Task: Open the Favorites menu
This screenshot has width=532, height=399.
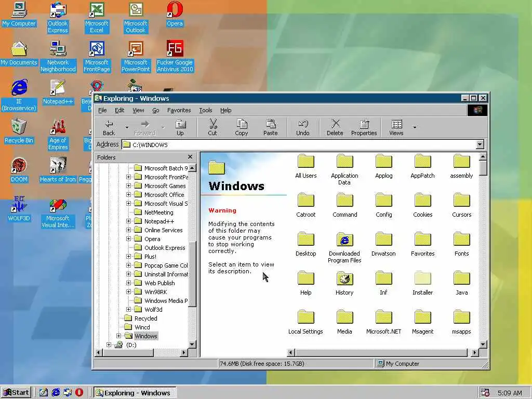Action: pyautogui.click(x=179, y=110)
